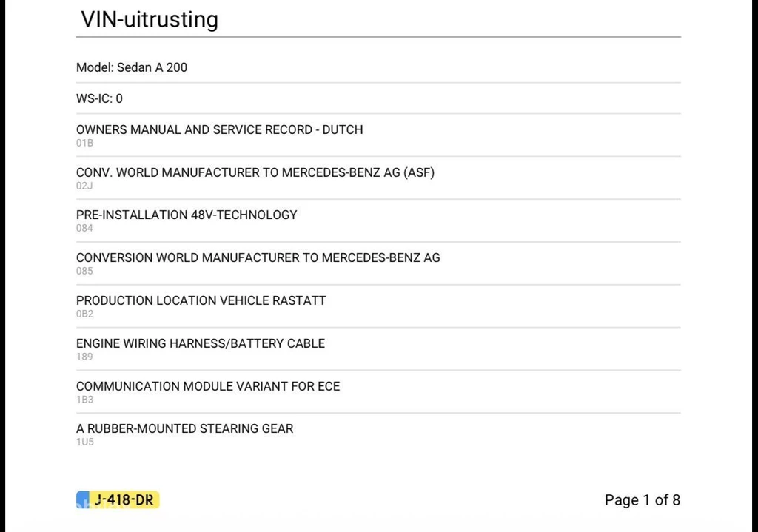Click the code 01B
This screenshot has height=532, width=758.
84,143
